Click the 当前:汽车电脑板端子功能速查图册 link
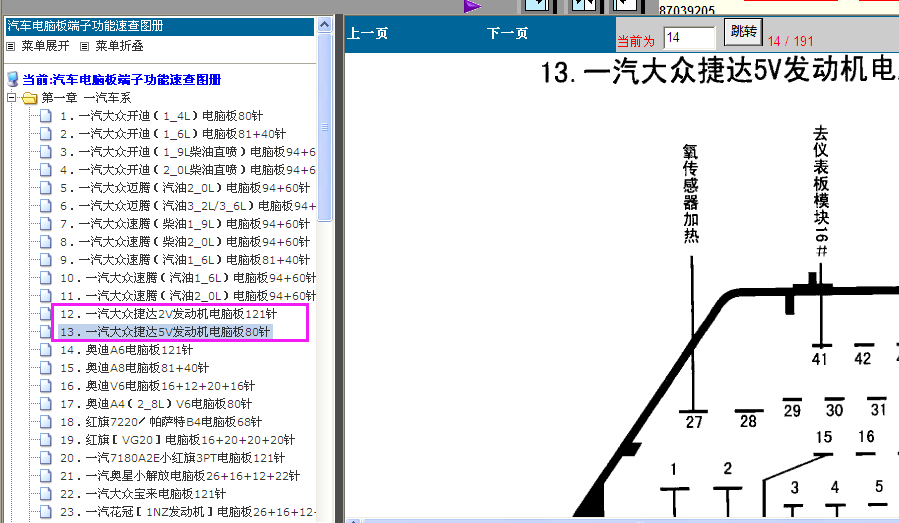The width and height of the screenshot is (899, 523). tap(122, 80)
